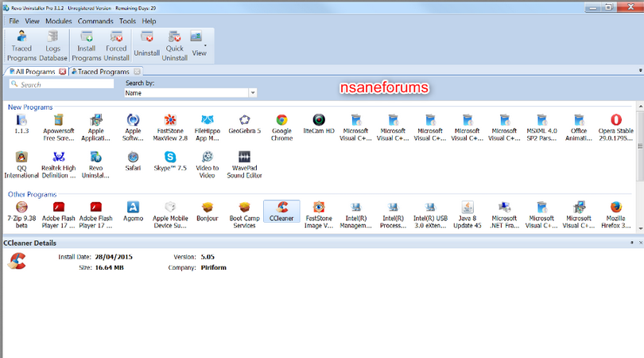The image size is (644, 358).
Task: Close the CCleaner Details panel
Action: (x=640, y=243)
